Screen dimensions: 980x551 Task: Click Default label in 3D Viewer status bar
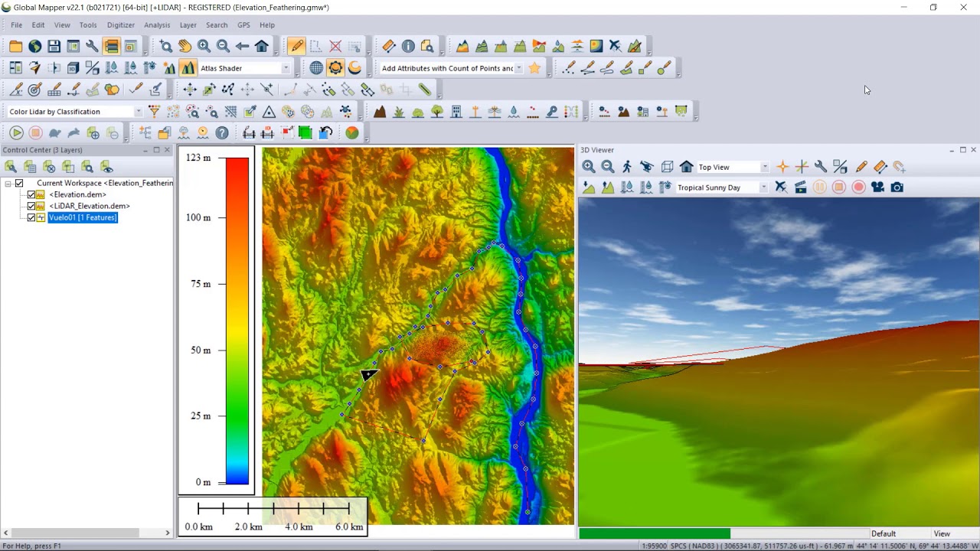884,534
